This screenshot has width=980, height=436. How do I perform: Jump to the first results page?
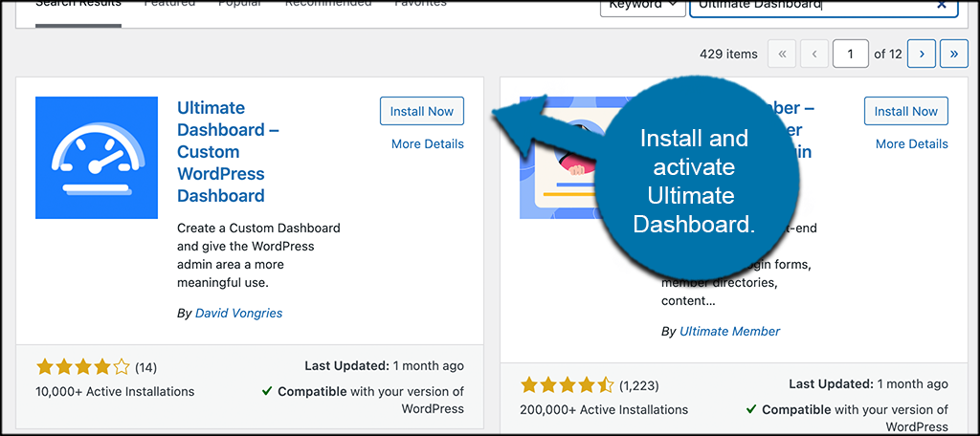pos(782,54)
